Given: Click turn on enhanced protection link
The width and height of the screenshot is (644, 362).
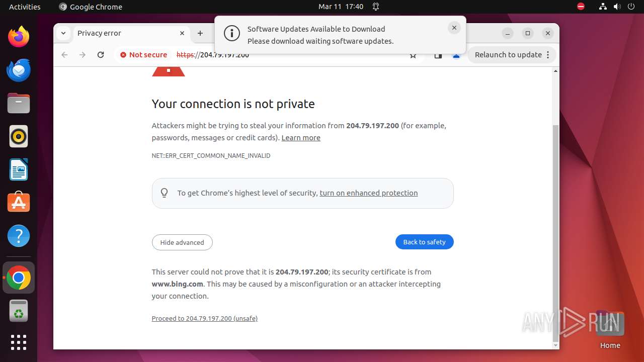Looking at the screenshot, I should point(369,193).
